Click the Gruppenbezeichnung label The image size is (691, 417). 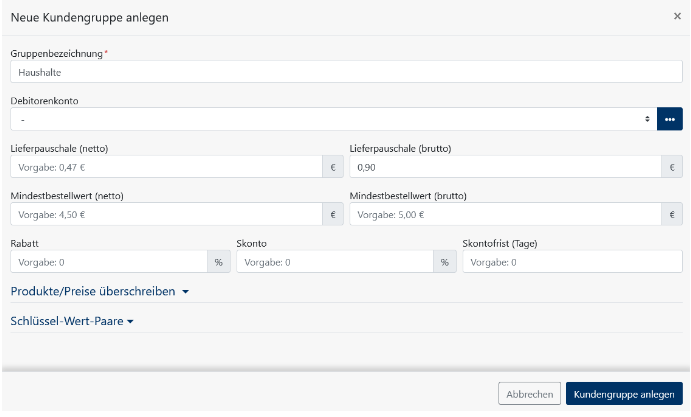click(56, 53)
